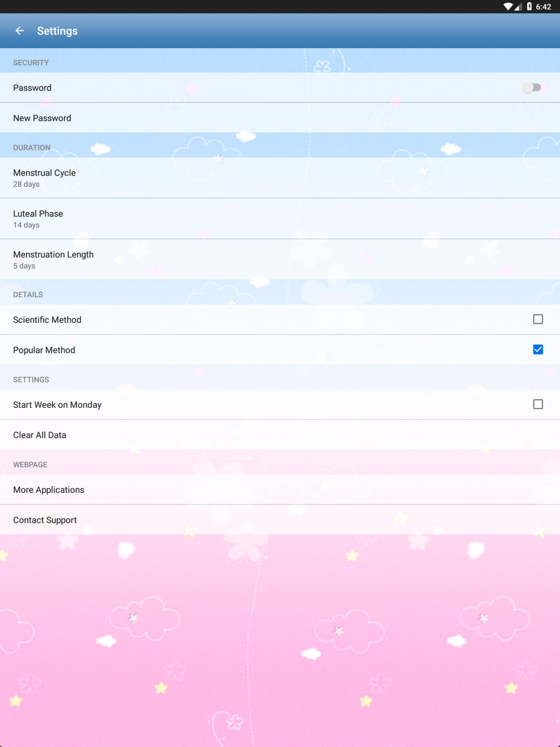Open Contact Support

tap(280, 520)
